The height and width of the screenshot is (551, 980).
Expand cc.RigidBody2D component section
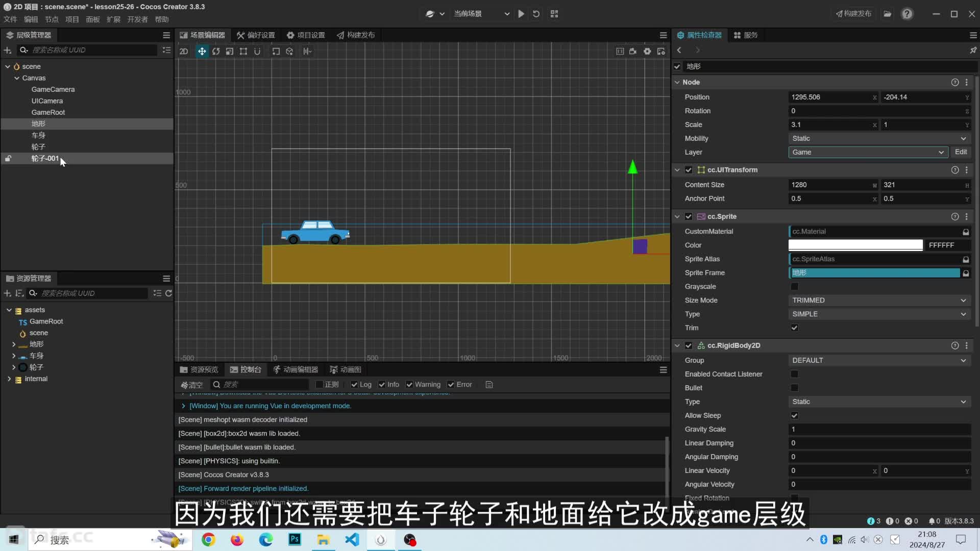677,345
